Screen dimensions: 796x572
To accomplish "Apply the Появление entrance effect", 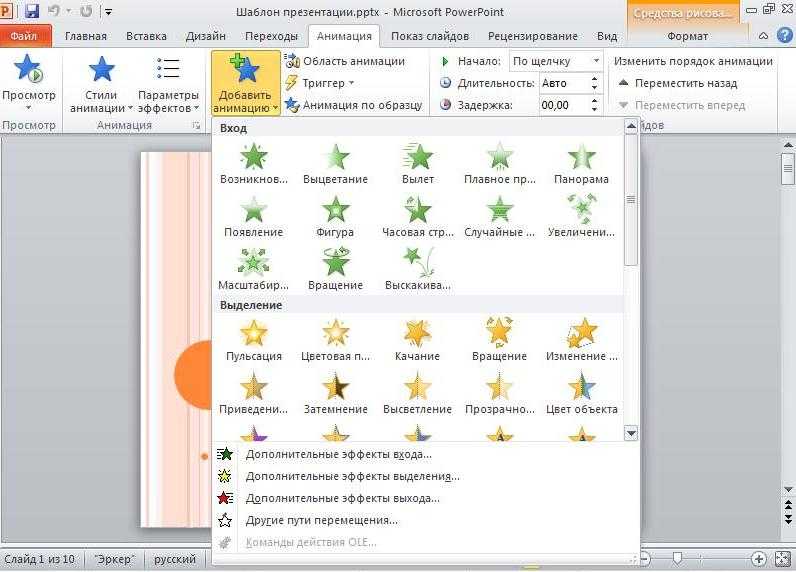I will click(253, 216).
